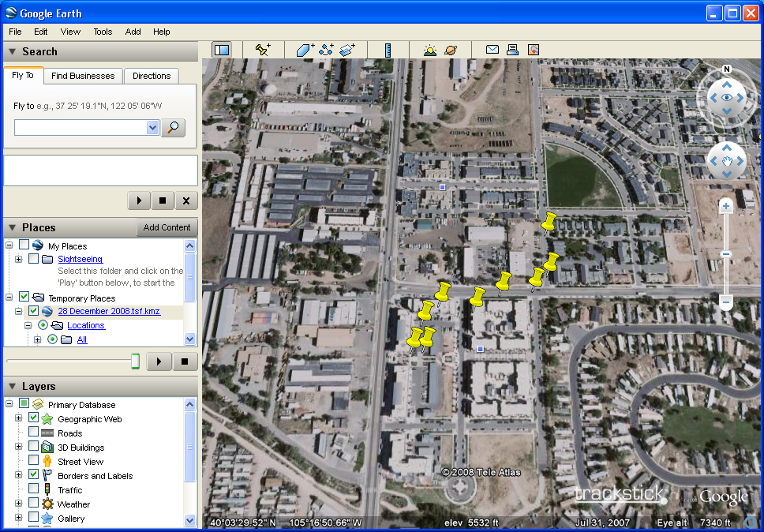Play the tour in Places panel

(159, 362)
